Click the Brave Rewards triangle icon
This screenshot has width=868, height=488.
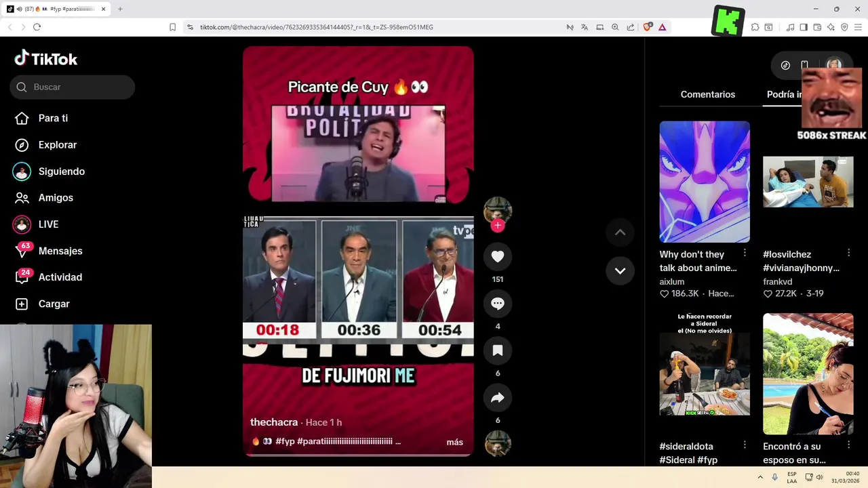662,27
